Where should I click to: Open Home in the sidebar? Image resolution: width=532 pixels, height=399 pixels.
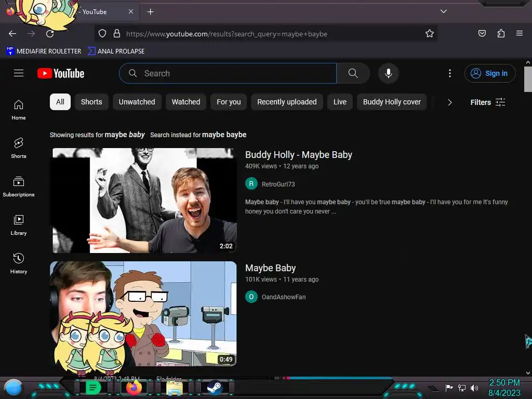[19, 110]
